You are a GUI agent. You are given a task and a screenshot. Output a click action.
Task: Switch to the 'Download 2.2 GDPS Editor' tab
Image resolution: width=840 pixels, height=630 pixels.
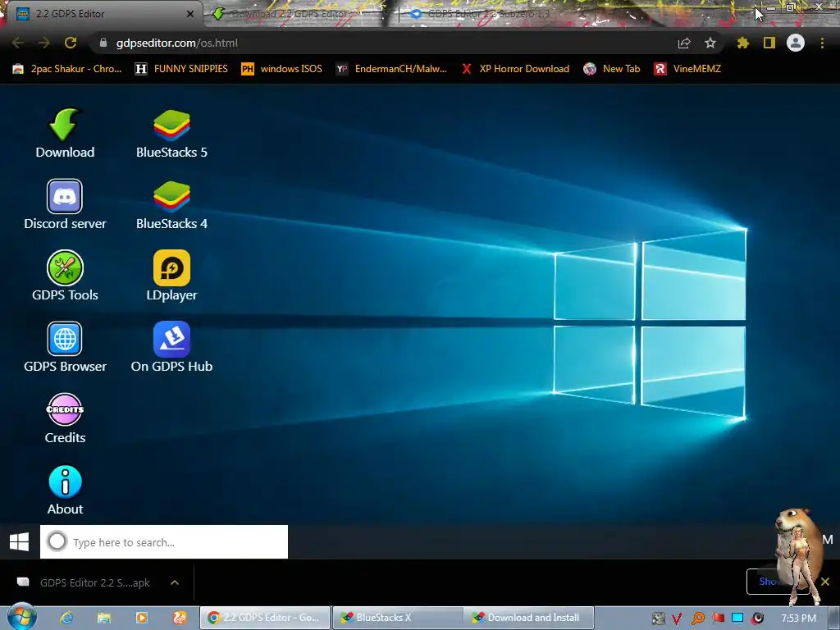(x=300, y=14)
